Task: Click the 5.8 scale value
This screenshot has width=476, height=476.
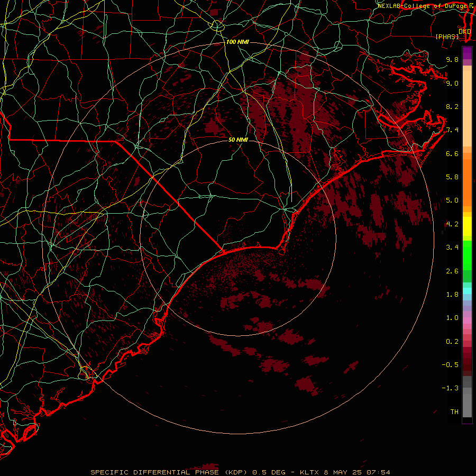Action: pos(452,177)
